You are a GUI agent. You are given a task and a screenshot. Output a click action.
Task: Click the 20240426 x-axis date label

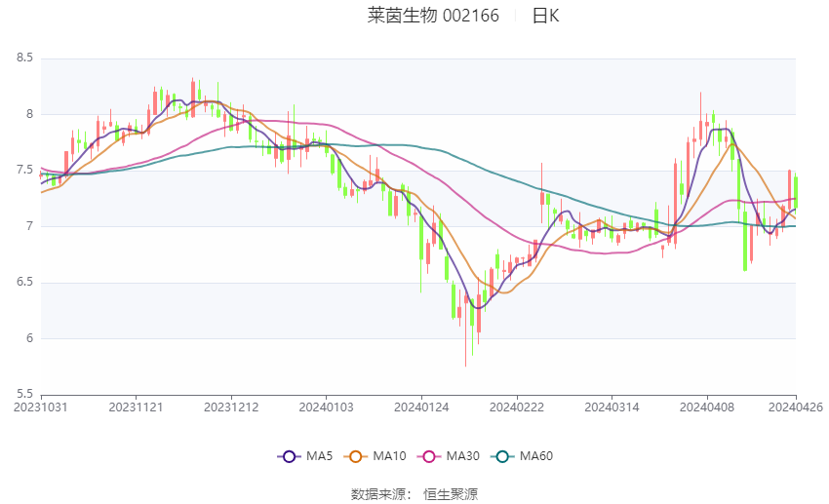coord(796,407)
